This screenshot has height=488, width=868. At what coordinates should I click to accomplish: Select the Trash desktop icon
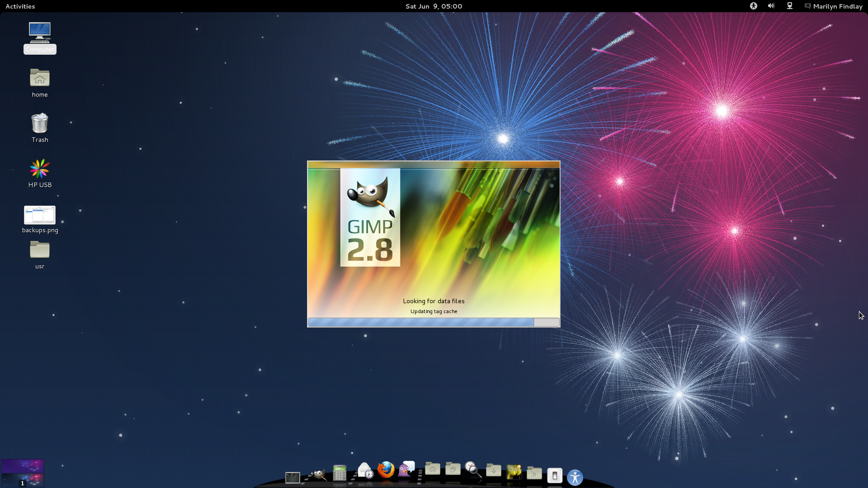click(40, 128)
